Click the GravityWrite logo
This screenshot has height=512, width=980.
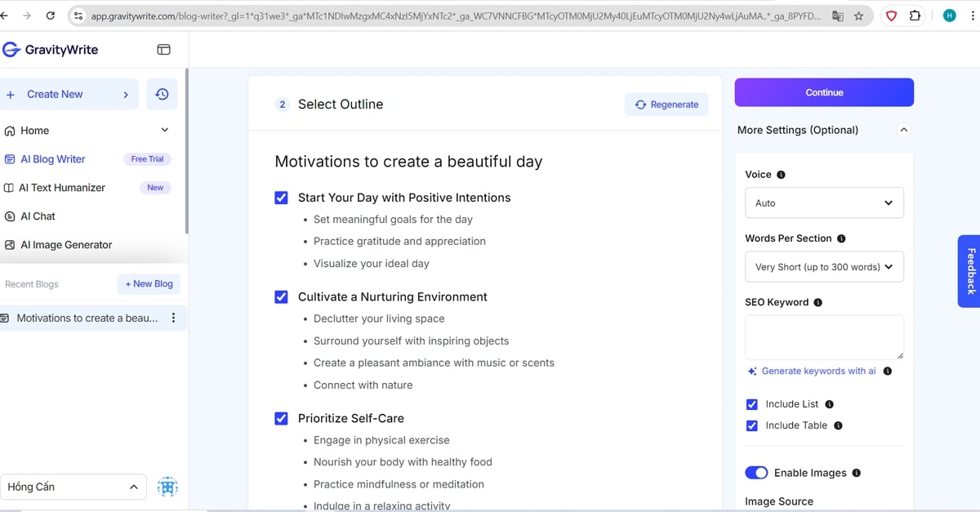click(x=51, y=50)
